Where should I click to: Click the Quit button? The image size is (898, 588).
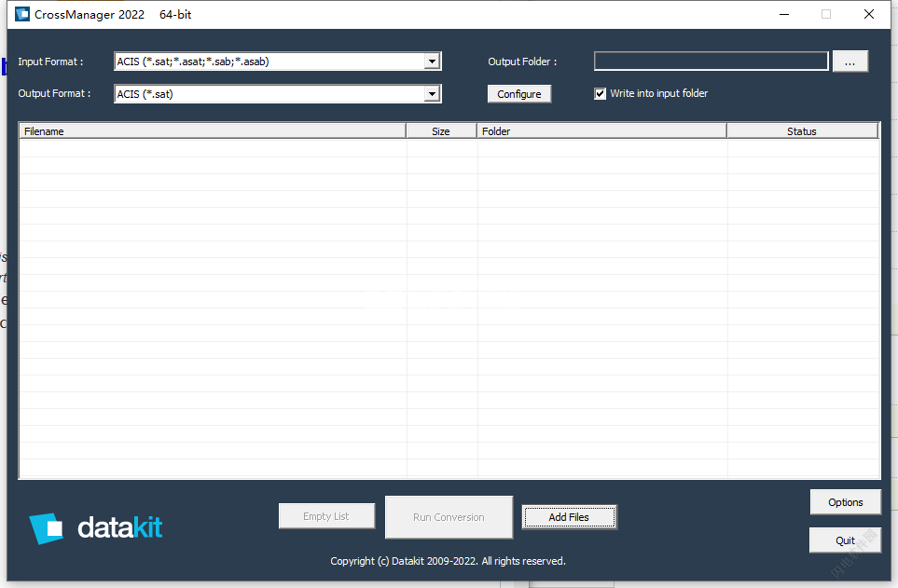(845, 540)
